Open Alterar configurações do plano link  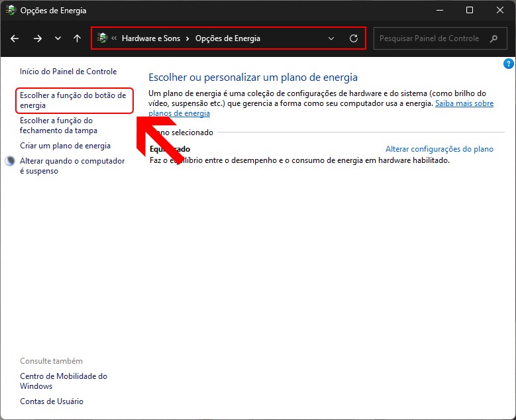[439, 149]
